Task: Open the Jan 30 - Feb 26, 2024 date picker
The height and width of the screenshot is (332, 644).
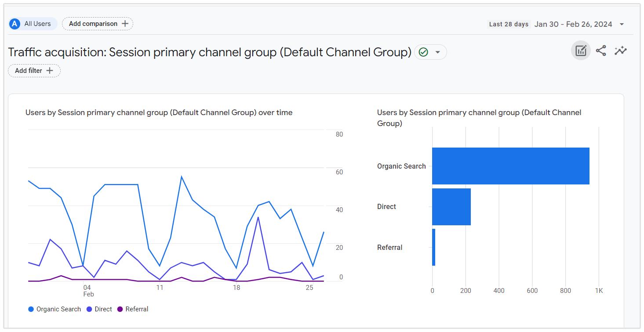Action: 573,24
